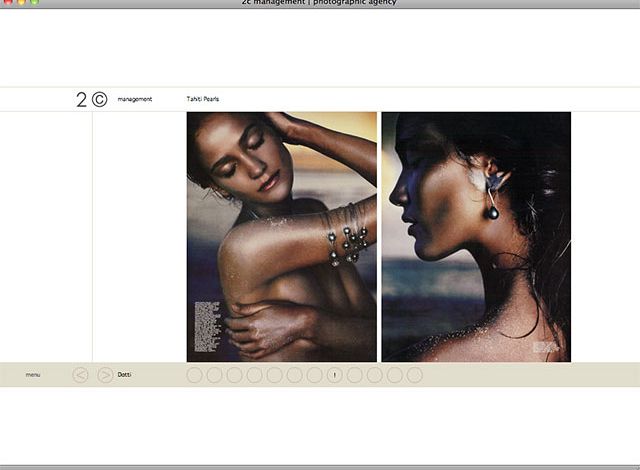The width and height of the screenshot is (640, 470).
Task: Open the left photo with pearl bracelets
Action: 282,236
